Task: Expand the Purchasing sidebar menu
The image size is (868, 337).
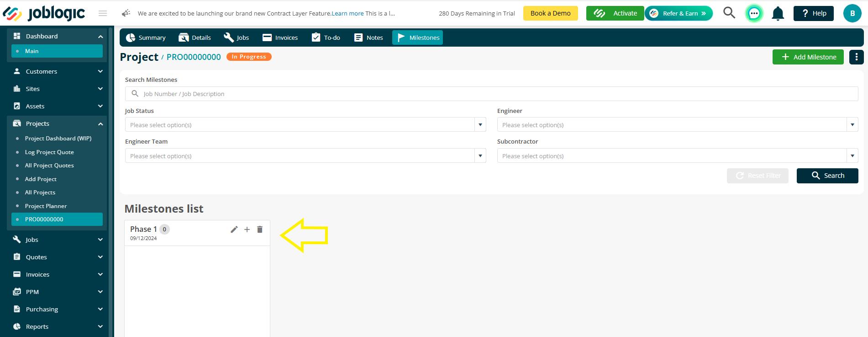Action: (57, 309)
